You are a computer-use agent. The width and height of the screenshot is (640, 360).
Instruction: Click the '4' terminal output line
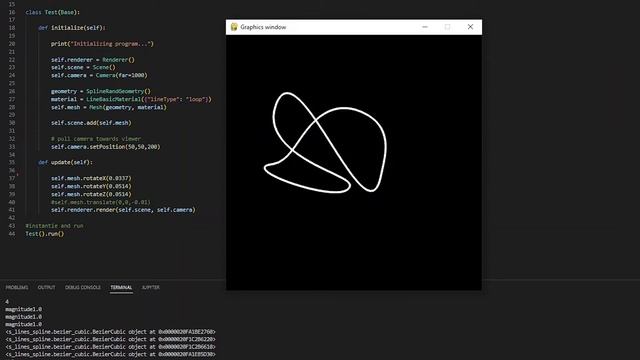click(7, 302)
